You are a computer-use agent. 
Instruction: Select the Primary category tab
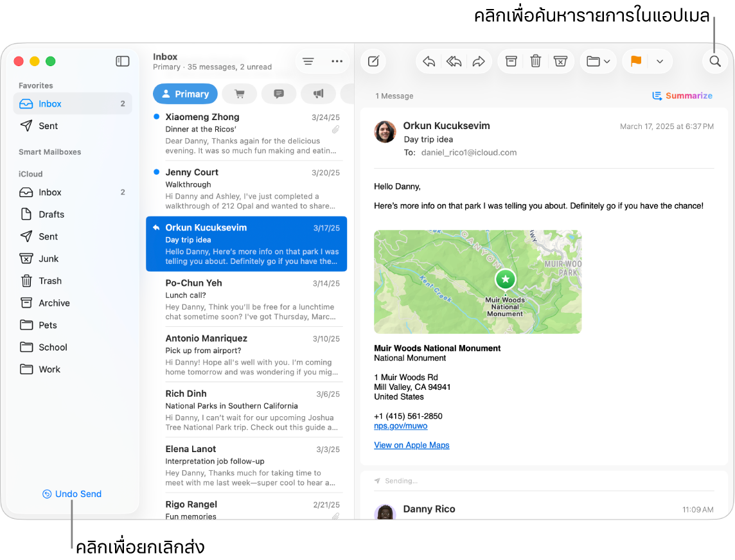185,94
